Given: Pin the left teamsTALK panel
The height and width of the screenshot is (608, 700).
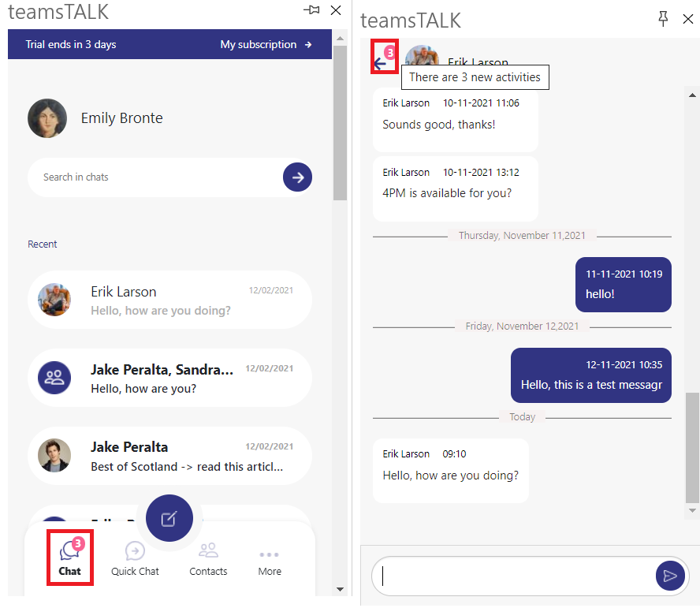Looking at the screenshot, I should point(311,9).
